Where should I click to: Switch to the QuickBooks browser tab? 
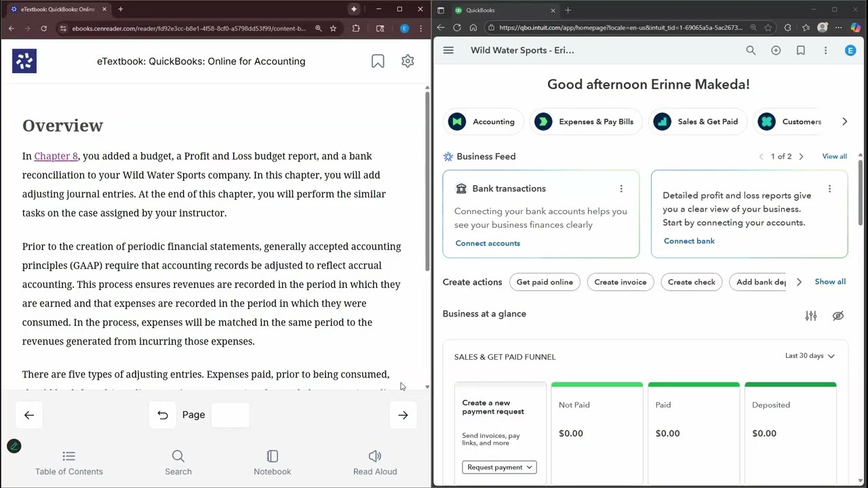[505, 10]
